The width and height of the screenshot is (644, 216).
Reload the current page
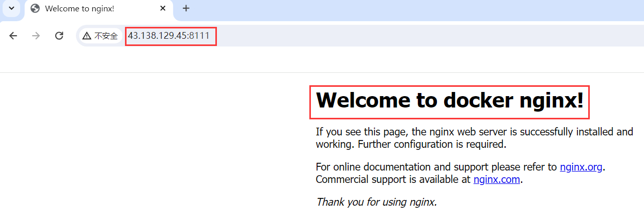point(59,36)
